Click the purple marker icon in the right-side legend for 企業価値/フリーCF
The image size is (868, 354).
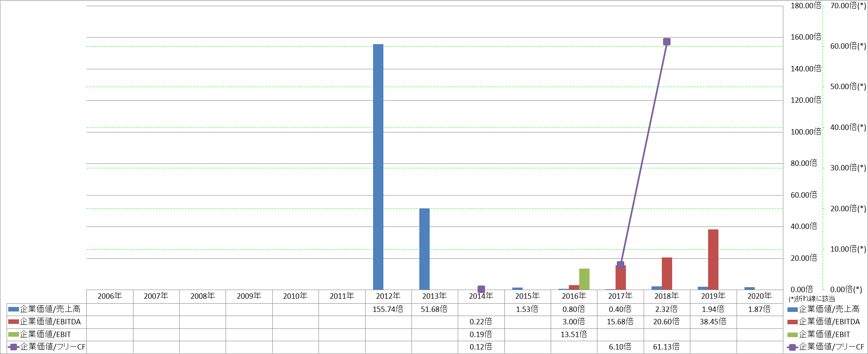coord(792,347)
